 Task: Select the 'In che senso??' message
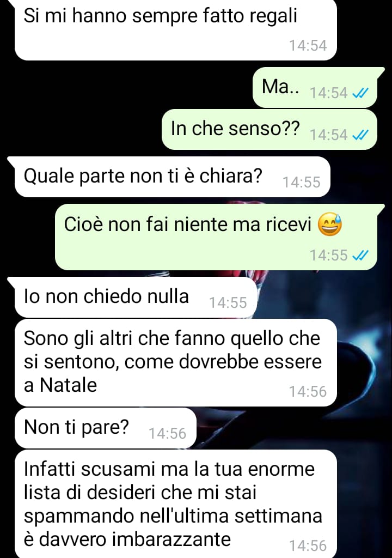[x=269, y=129]
